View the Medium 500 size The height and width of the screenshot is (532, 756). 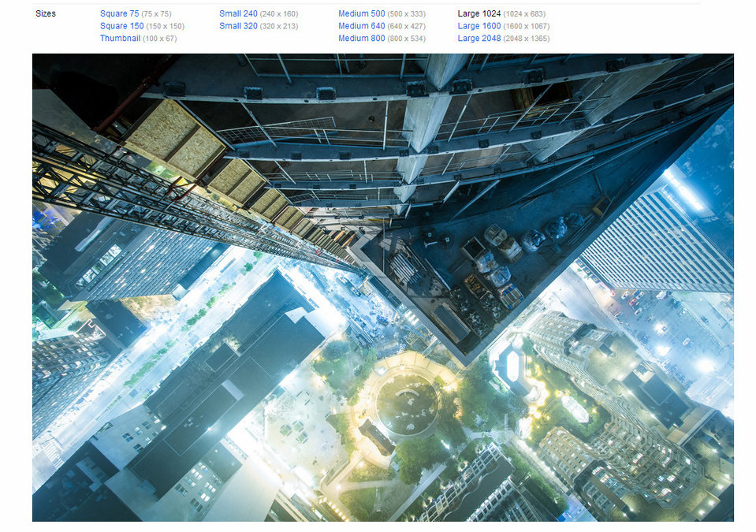click(x=362, y=13)
